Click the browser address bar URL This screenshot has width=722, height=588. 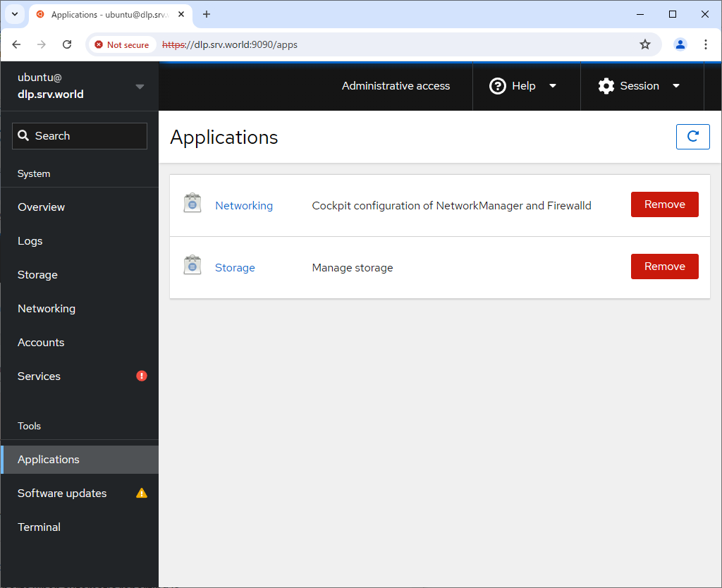230,44
